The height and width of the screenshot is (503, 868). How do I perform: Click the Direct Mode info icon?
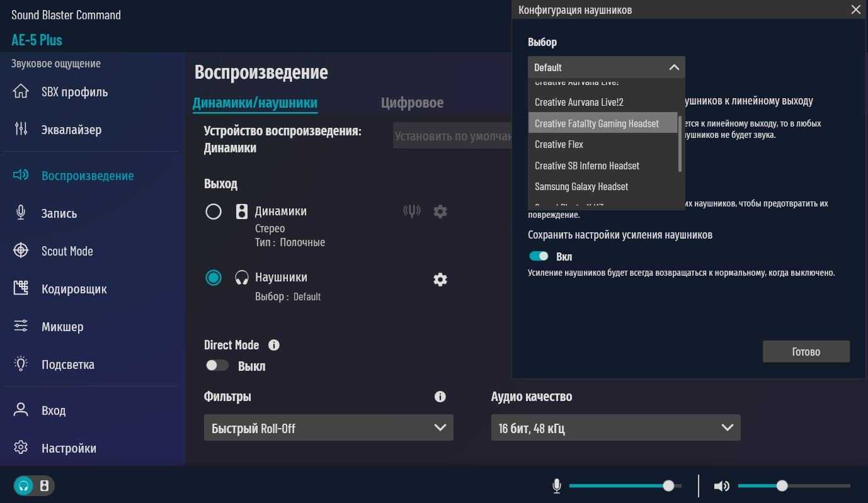coord(274,345)
